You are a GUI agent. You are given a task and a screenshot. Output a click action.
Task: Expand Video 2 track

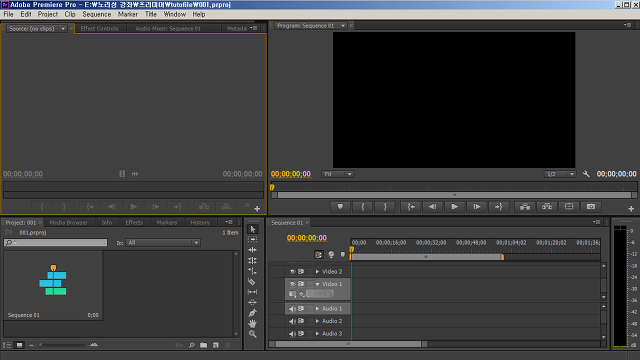click(317, 271)
